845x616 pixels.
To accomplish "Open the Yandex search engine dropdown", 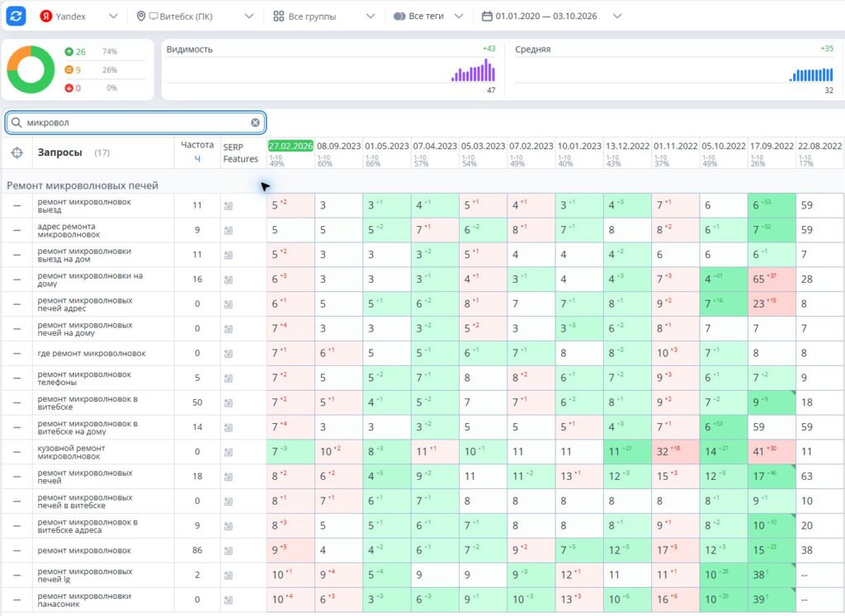I will pyautogui.click(x=78, y=16).
